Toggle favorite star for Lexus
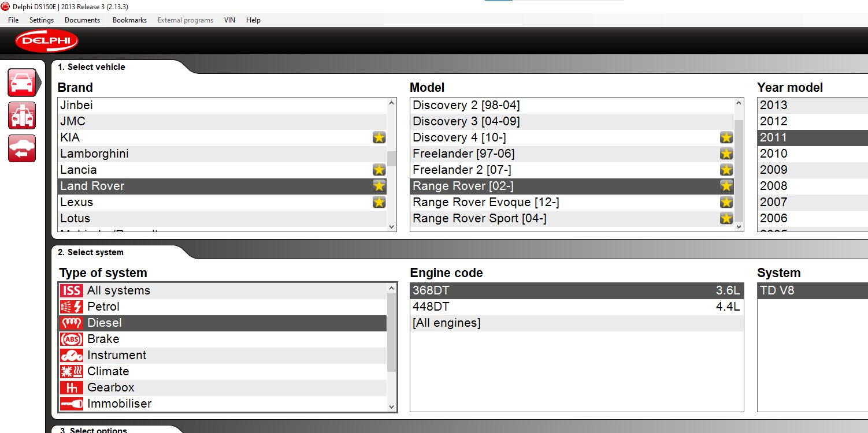868x433 pixels. point(379,202)
